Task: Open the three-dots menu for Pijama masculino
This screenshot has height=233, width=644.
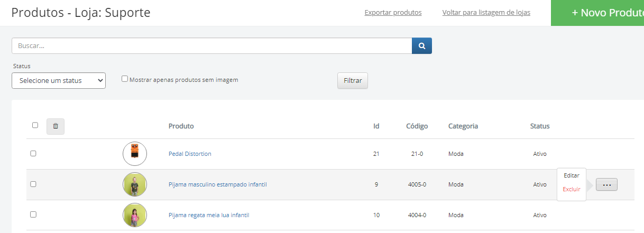Action: [606, 184]
